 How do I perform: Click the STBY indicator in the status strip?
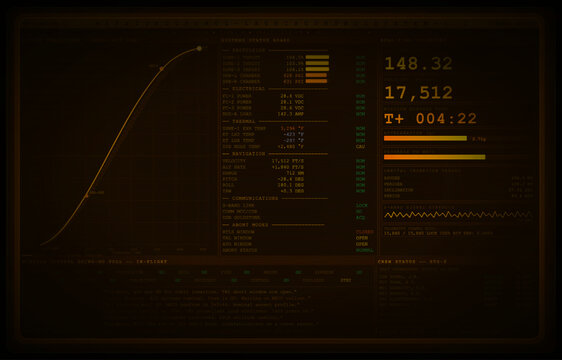(x=346, y=280)
